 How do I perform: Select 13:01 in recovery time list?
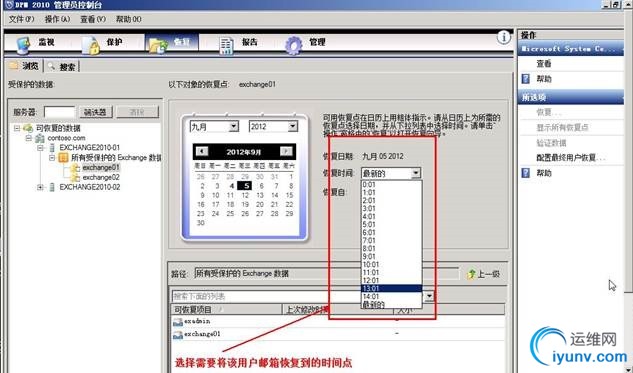point(391,289)
